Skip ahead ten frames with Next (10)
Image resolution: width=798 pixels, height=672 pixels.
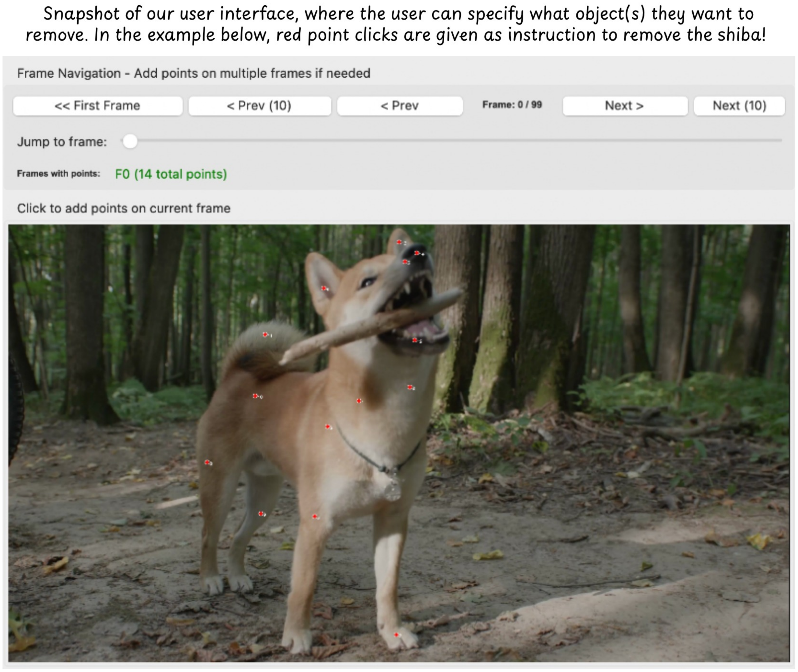[739, 105]
